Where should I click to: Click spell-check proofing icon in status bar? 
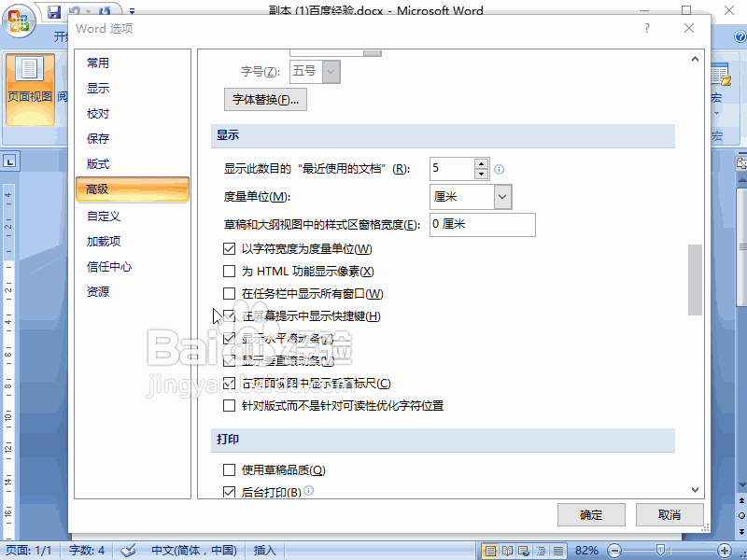[128, 551]
